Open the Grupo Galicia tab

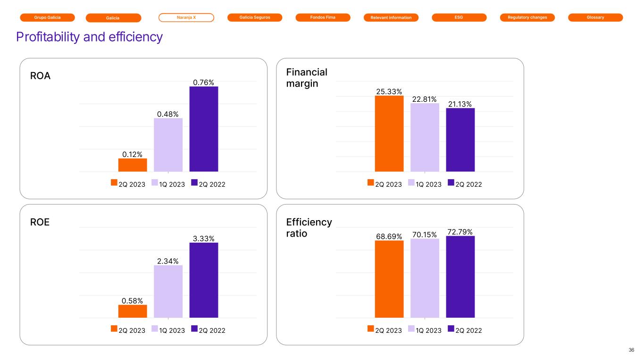click(47, 17)
